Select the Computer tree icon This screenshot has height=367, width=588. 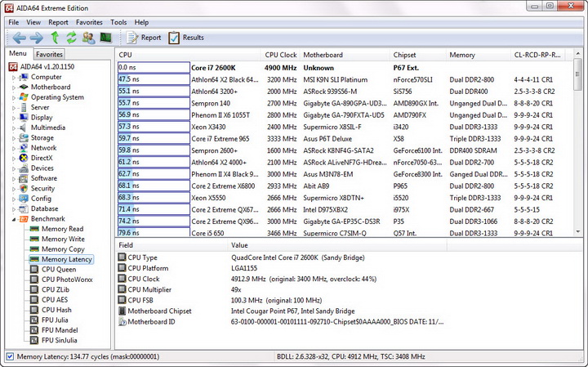(24, 77)
